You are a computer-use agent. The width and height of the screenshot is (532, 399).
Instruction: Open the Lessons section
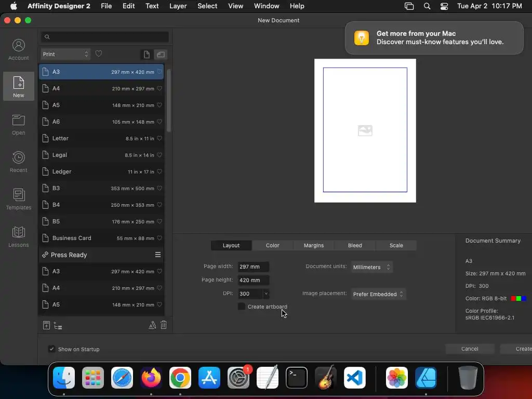19,237
